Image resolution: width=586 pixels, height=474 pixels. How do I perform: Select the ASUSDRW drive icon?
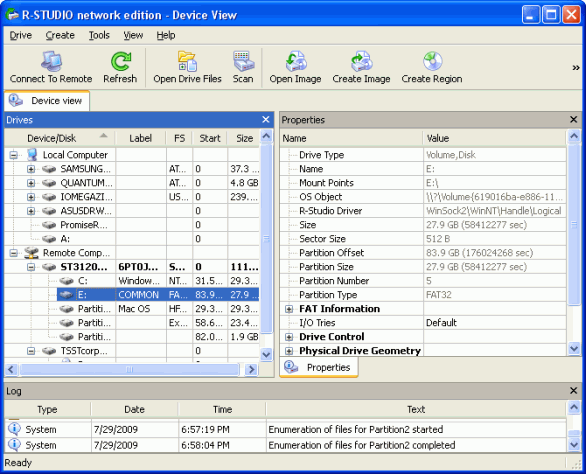49,211
